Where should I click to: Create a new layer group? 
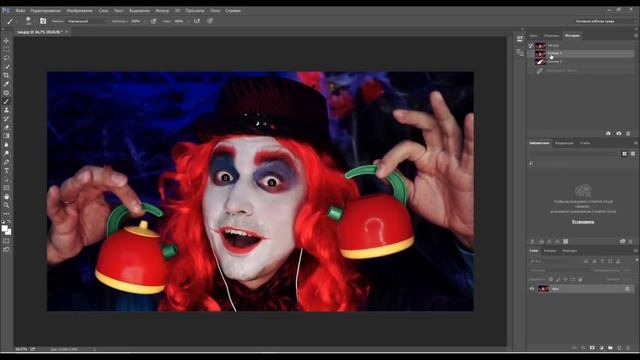pyautogui.click(x=610, y=348)
